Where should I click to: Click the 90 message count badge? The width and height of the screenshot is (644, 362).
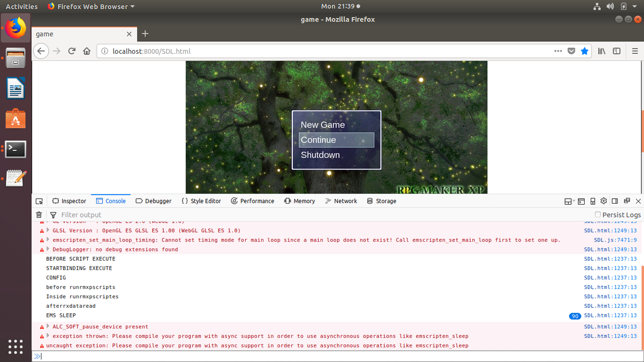click(x=575, y=316)
